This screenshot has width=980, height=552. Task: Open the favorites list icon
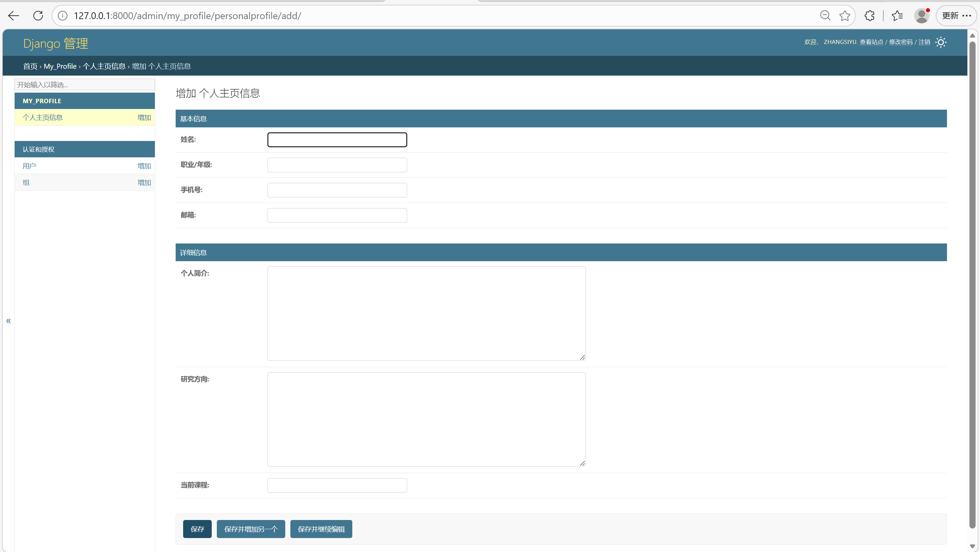pyautogui.click(x=897, y=16)
